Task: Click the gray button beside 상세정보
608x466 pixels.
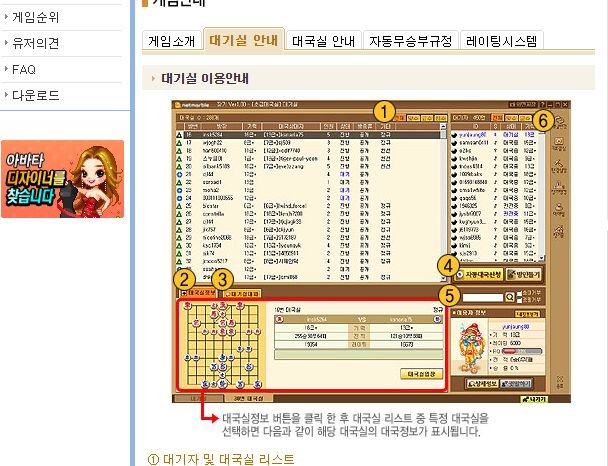Action: point(516,384)
